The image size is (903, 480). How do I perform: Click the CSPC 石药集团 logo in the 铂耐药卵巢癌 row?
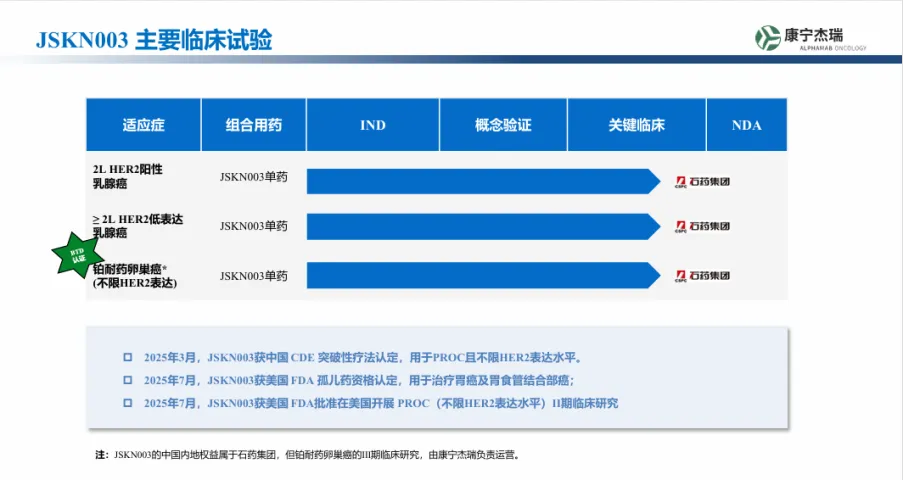pos(702,276)
